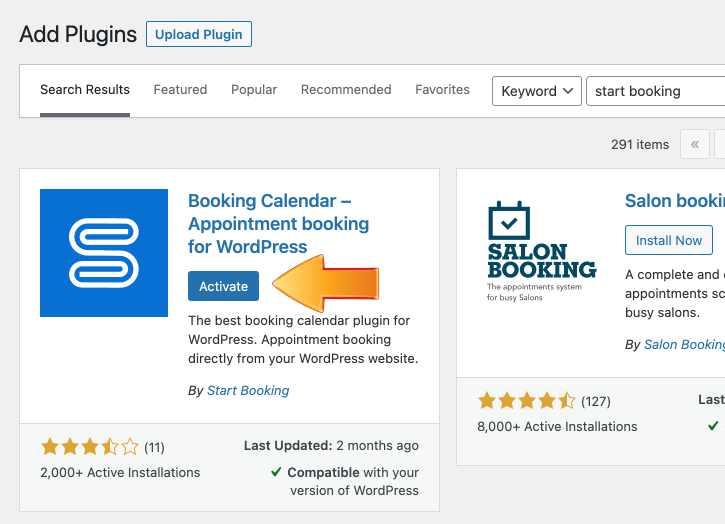The image size is (725, 524).
Task: Switch to the Search Results tab
Action: 85,90
